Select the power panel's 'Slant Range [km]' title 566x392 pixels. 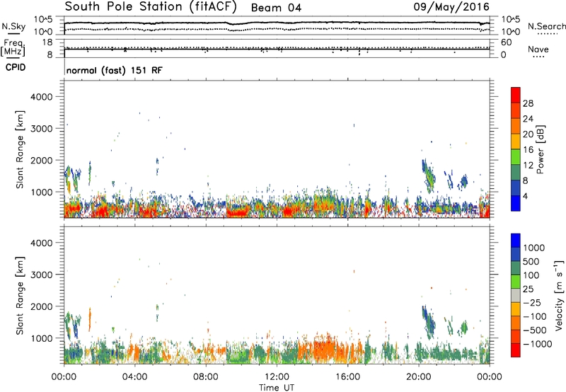click(x=20, y=149)
